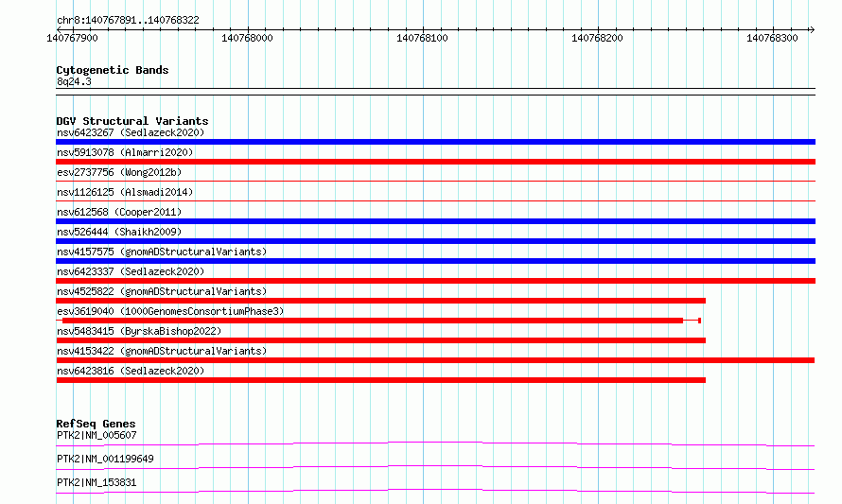Open the Cytogenetic Bands track heading
The image size is (842, 504).
tap(113, 70)
